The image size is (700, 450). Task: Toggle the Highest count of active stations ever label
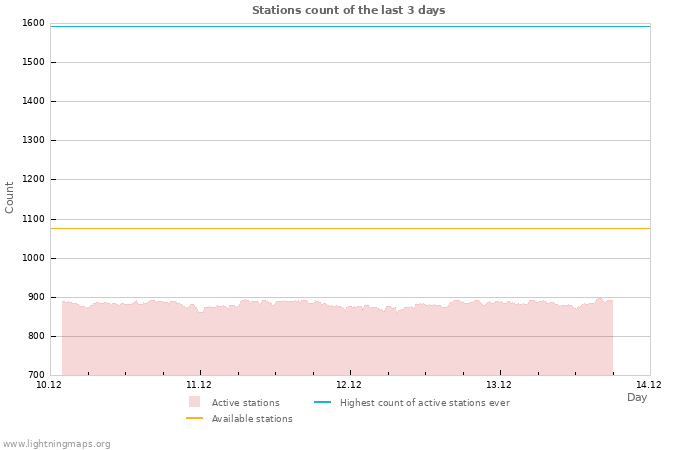(424, 403)
